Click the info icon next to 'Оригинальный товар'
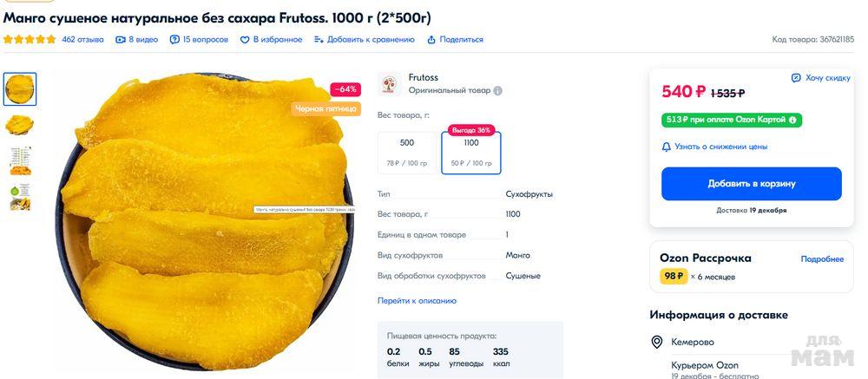This screenshot has height=379, width=868. (498, 90)
